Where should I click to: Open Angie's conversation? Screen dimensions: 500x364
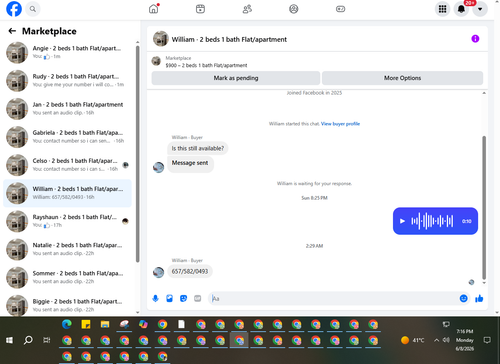click(68, 52)
